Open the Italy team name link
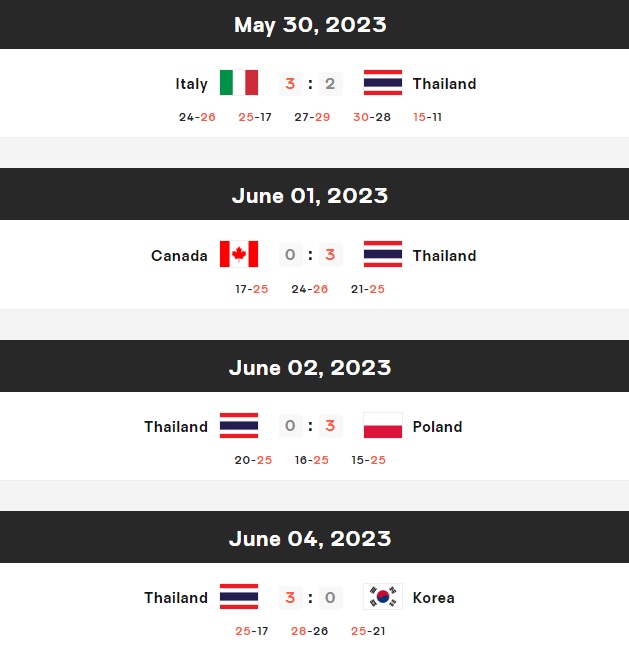Viewport: 629px width, 647px height. [192, 84]
